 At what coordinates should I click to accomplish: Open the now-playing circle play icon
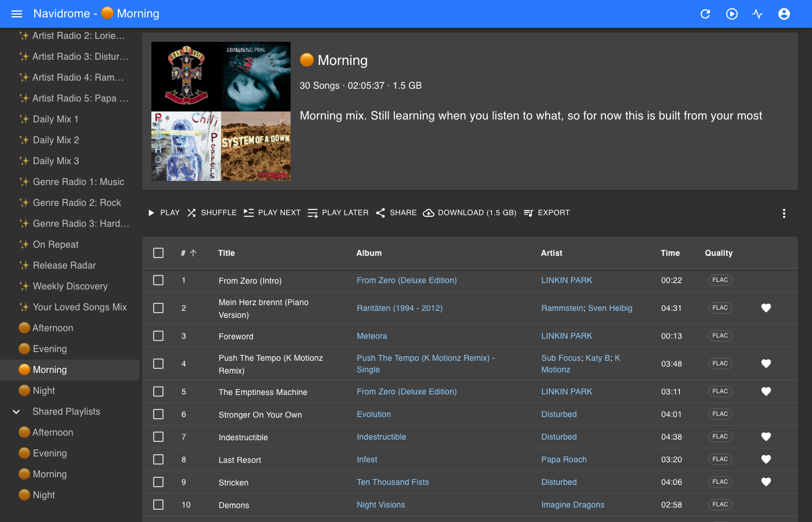(x=732, y=14)
